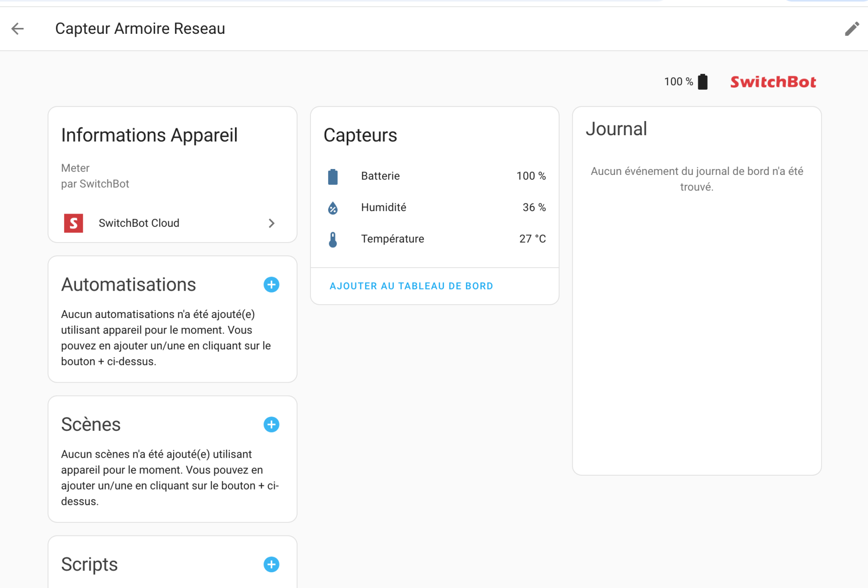This screenshot has width=868, height=588.
Task: Open the Batterie sensor row
Action: point(435,176)
